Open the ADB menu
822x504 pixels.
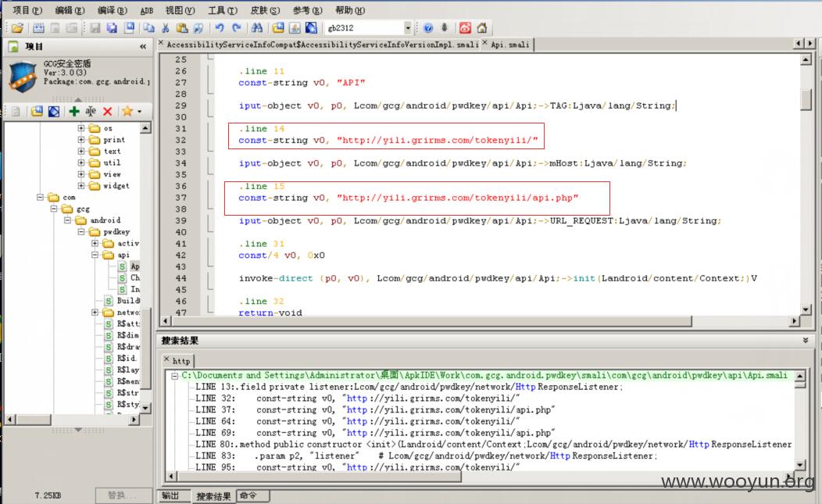pos(147,10)
